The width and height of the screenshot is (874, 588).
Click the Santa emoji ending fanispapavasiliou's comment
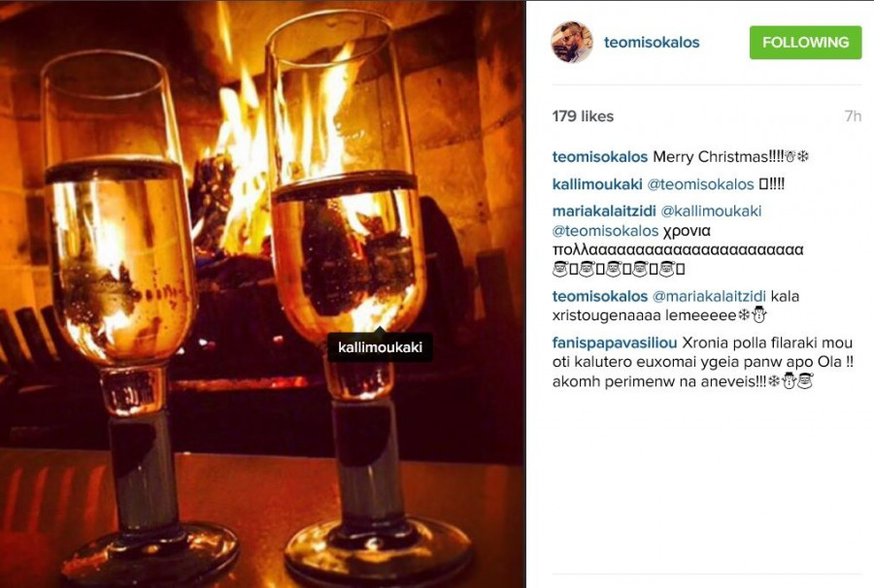[805, 381]
